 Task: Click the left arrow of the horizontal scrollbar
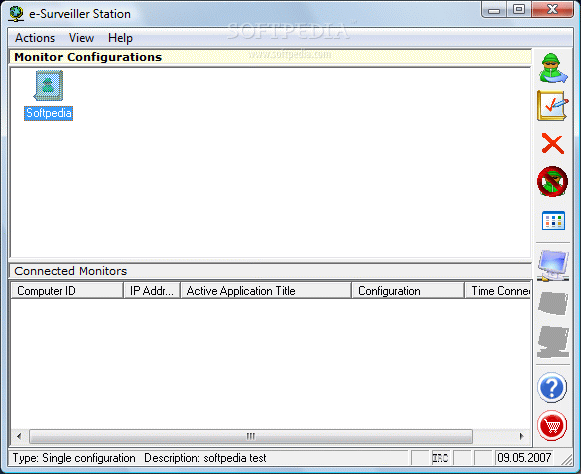tap(19, 436)
